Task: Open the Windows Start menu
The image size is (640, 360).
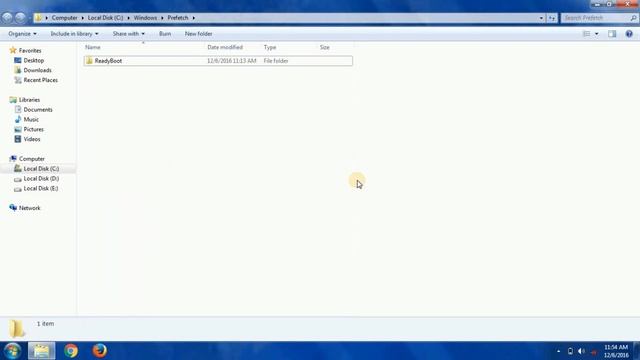Action: point(12,351)
